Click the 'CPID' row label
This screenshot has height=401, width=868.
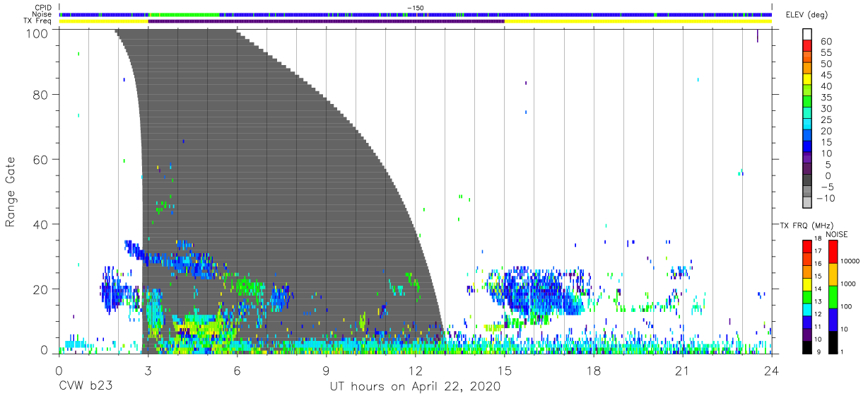tap(44, 8)
